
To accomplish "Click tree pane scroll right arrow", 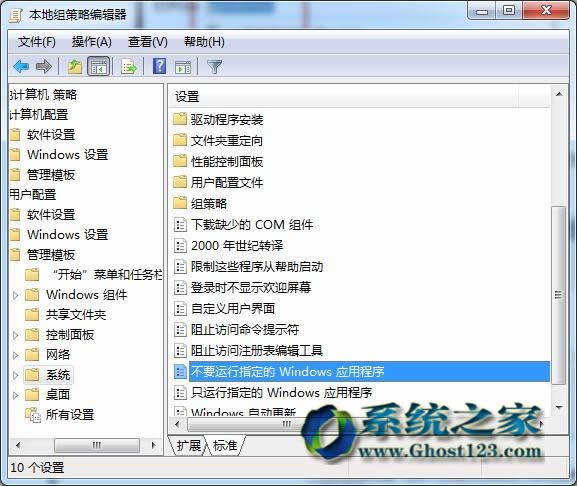I will coord(154,445).
